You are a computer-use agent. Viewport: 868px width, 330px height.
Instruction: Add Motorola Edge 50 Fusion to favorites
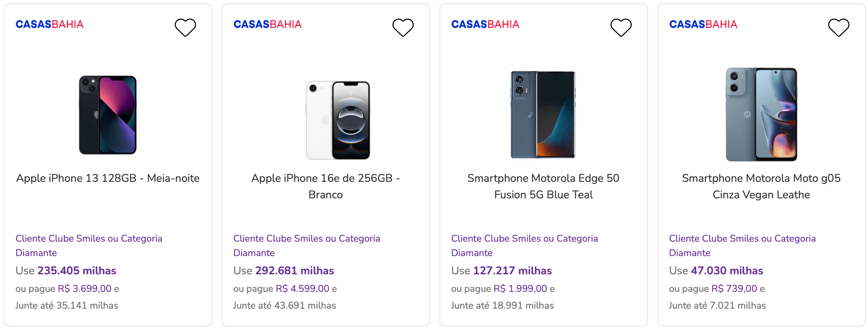[621, 27]
